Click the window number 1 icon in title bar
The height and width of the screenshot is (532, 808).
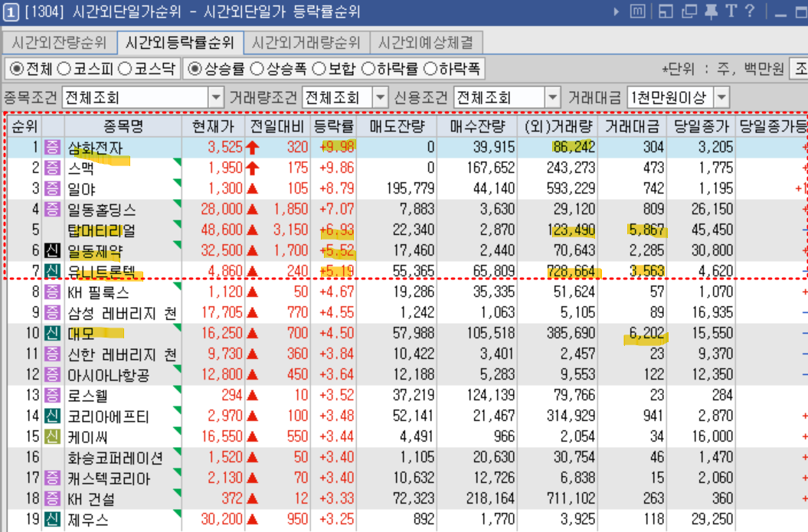pos(11,11)
